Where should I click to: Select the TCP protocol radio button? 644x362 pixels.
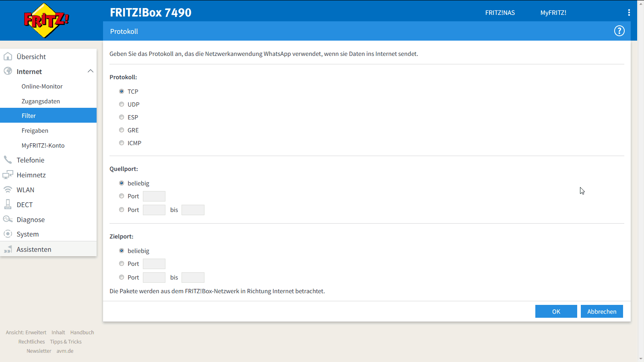[122, 91]
